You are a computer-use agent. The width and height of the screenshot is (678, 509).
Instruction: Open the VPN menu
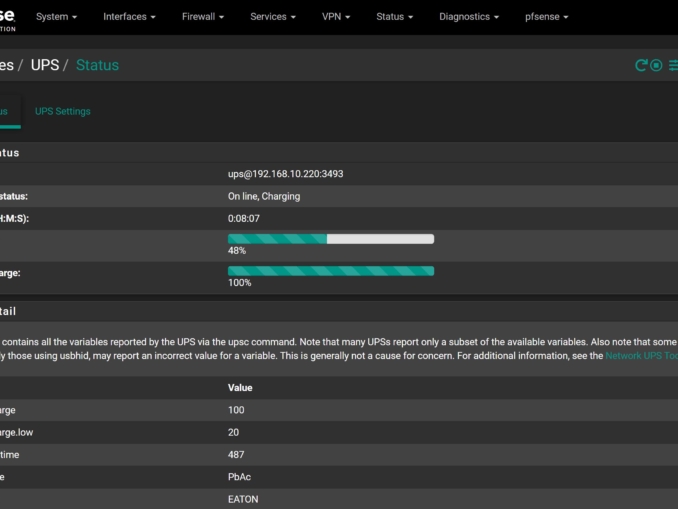click(x=336, y=17)
